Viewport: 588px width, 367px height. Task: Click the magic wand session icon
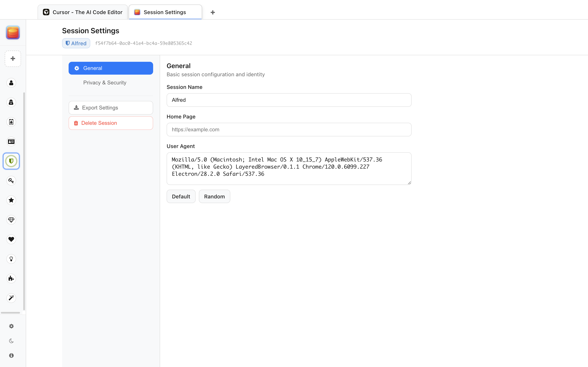[x=11, y=298]
